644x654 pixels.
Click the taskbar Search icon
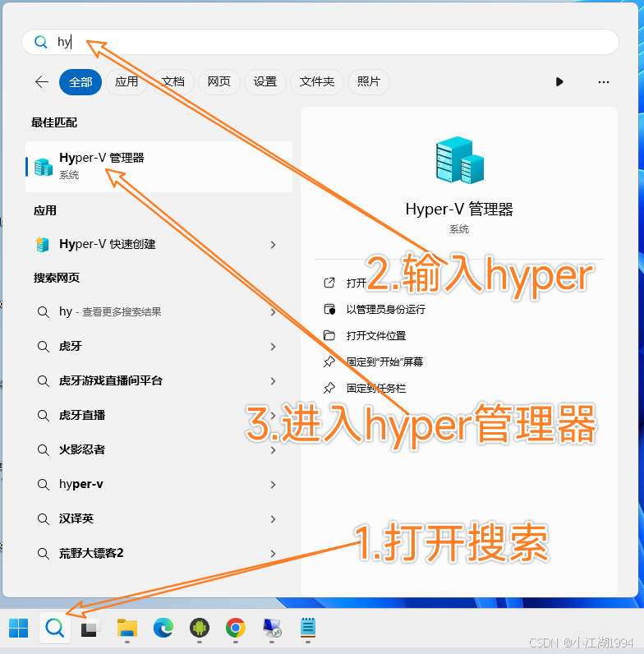55,628
